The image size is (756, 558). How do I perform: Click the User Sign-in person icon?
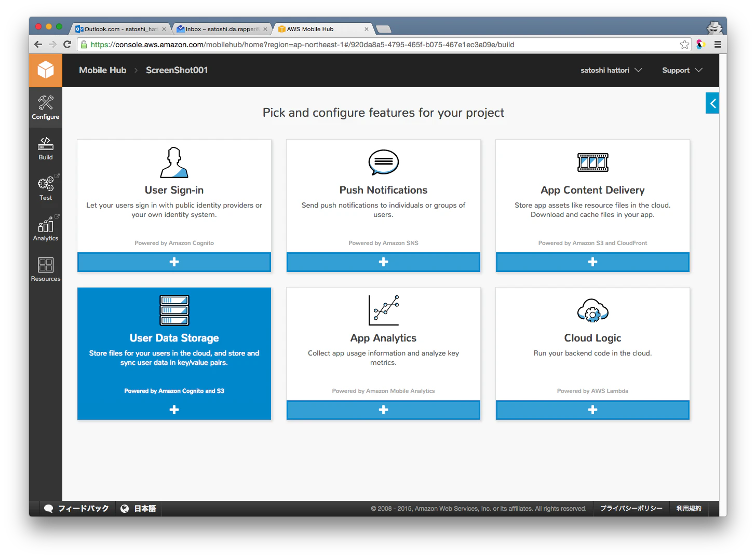tap(174, 162)
